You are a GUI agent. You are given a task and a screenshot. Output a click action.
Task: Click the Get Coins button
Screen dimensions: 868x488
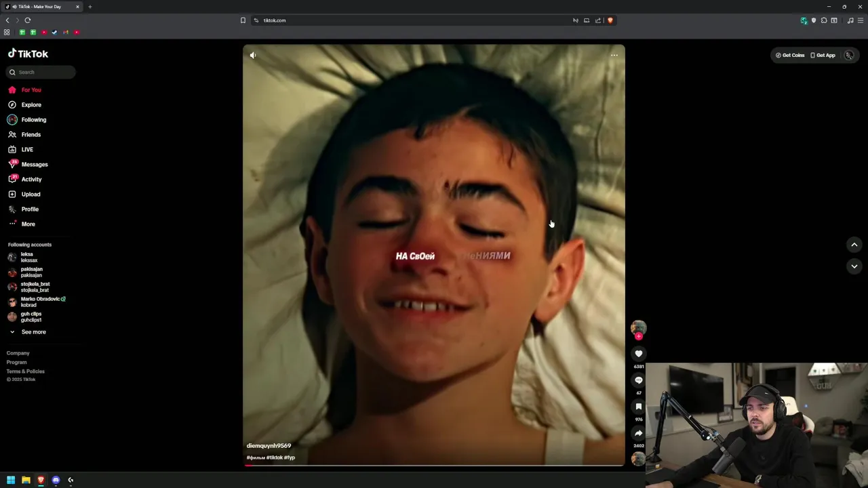pyautogui.click(x=790, y=55)
